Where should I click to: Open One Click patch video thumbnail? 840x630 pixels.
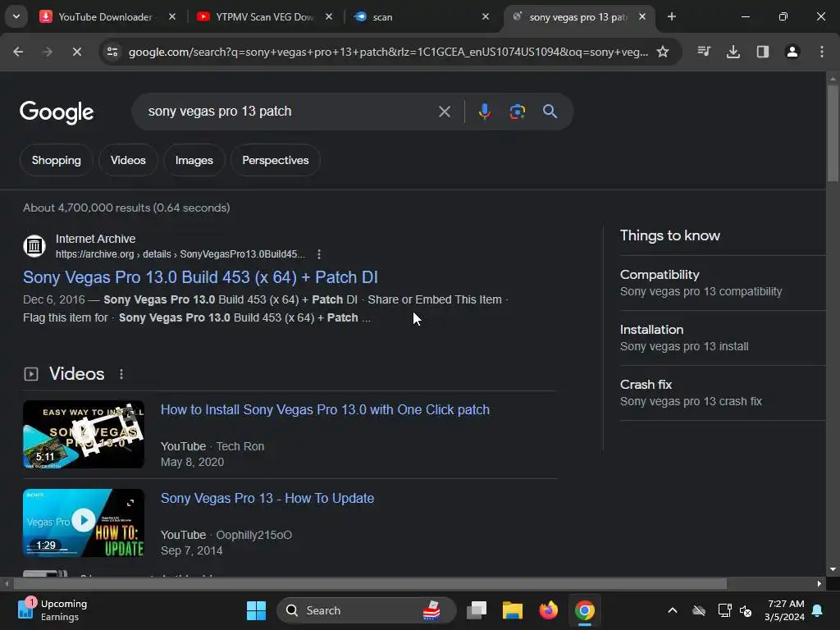(84, 435)
